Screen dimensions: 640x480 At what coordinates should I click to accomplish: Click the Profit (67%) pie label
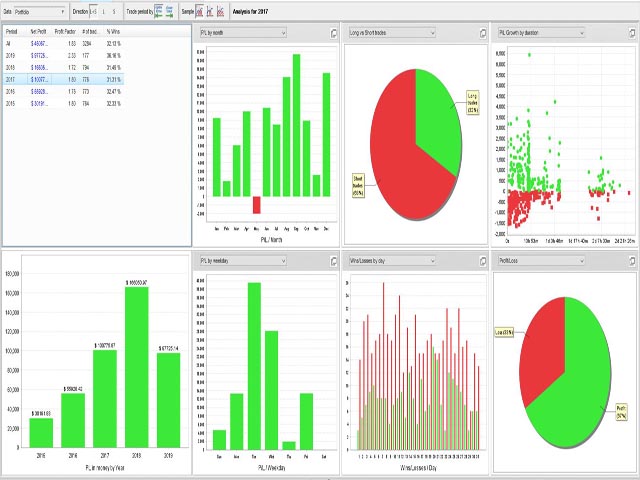click(621, 412)
